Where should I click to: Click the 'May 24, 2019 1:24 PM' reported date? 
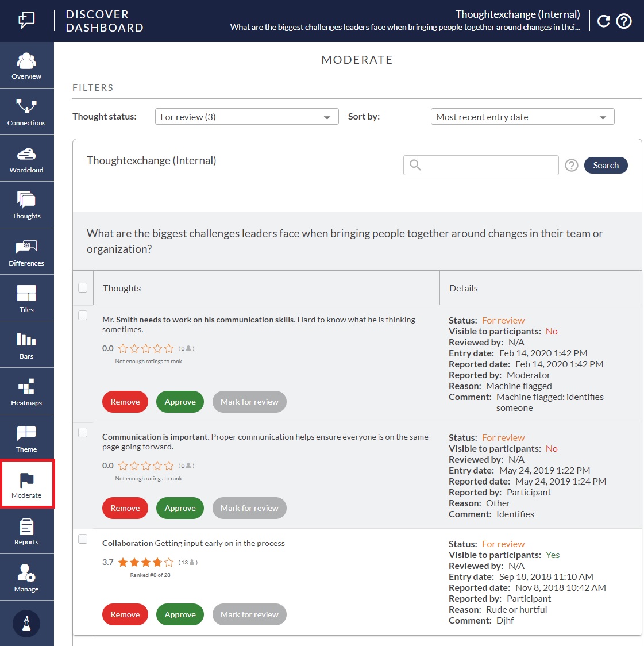click(x=560, y=481)
